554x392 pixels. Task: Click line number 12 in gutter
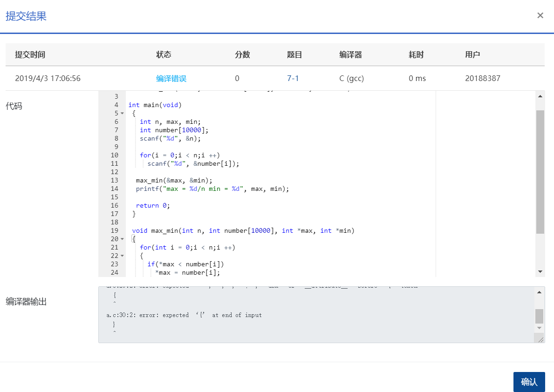pos(115,172)
